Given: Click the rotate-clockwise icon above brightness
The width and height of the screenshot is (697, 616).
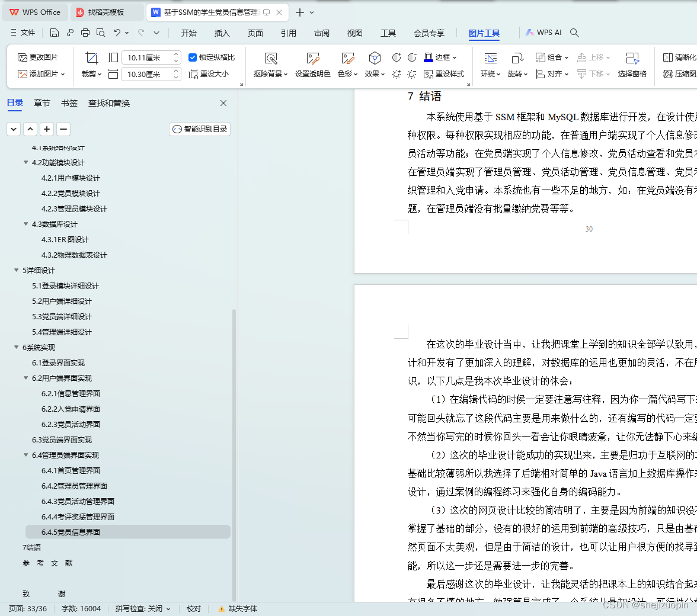Looking at the screenshot, I should coord(397,57).
